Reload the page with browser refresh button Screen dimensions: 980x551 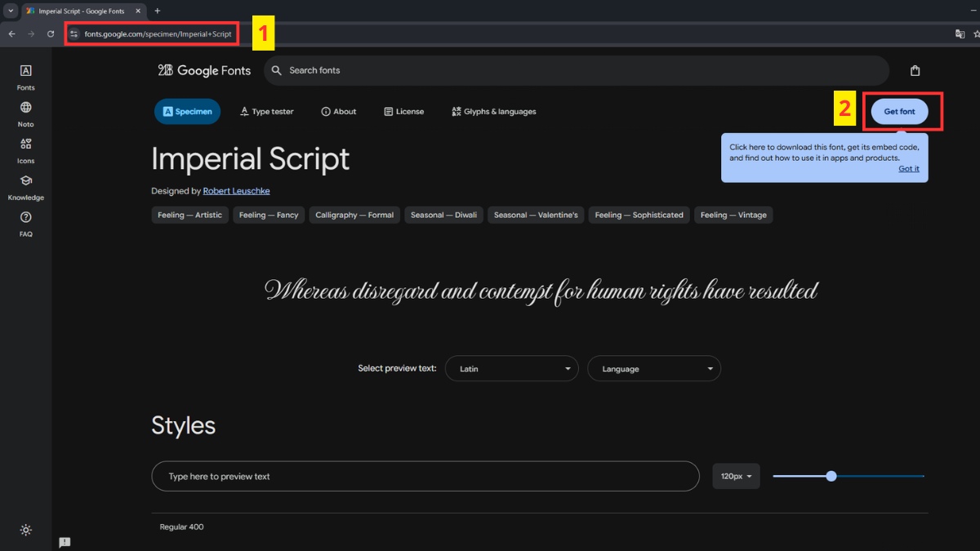tap(51, 34)
